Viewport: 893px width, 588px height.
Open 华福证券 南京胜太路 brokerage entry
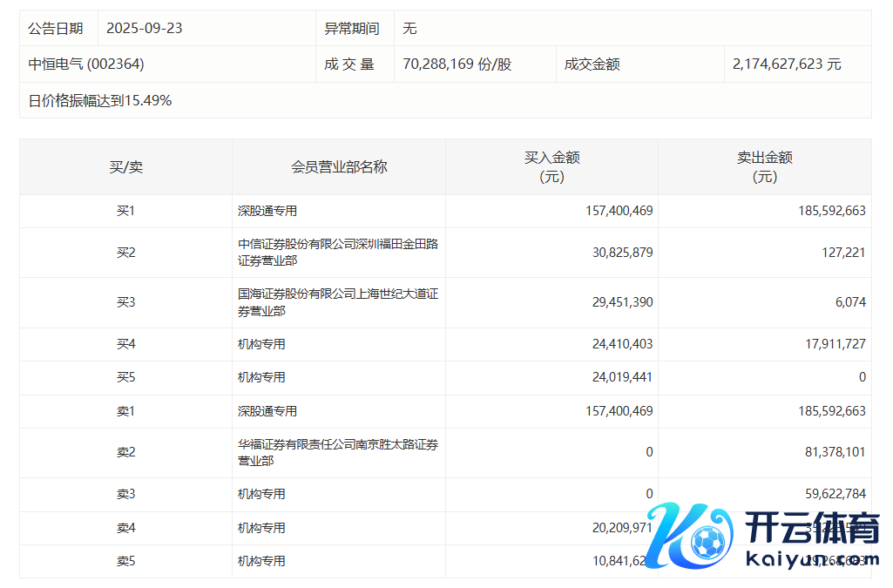[x=338, y=452]
